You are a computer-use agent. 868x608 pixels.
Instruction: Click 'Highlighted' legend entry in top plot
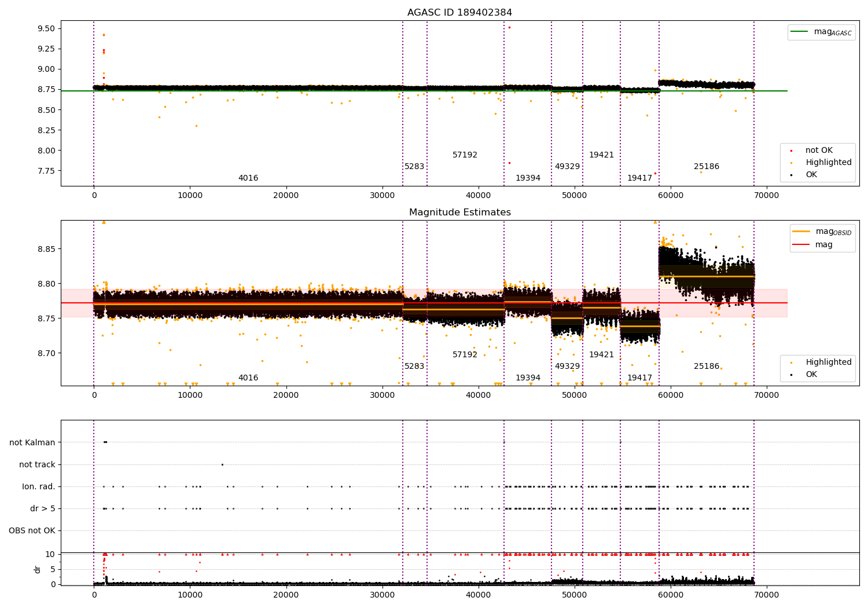(x=829, y=163)
